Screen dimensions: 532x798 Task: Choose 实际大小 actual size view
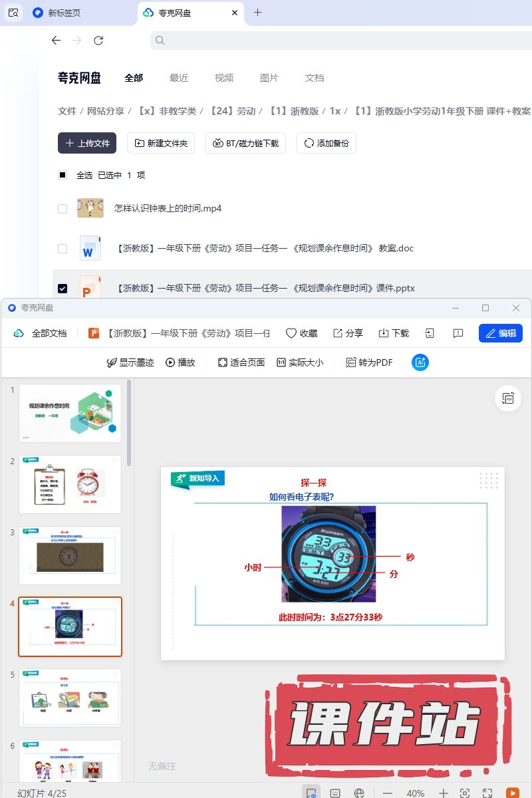pyautogui.click(x=300, y=362)
